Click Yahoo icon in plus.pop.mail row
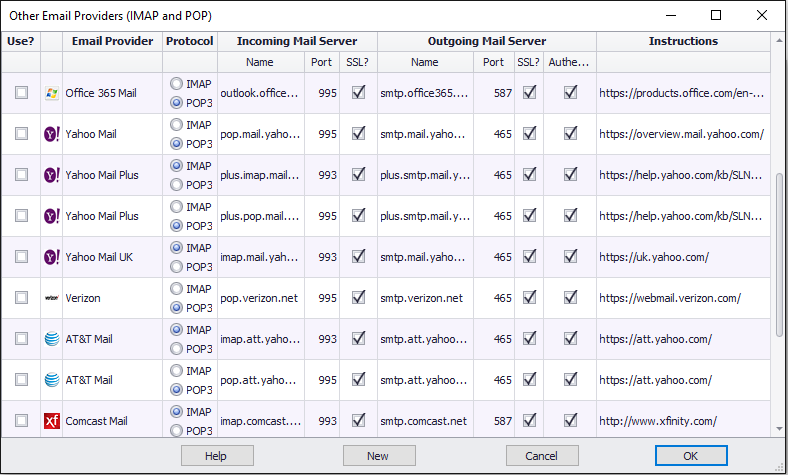The width and height of the screenshot is (788, 475). (x=51, y=216)
